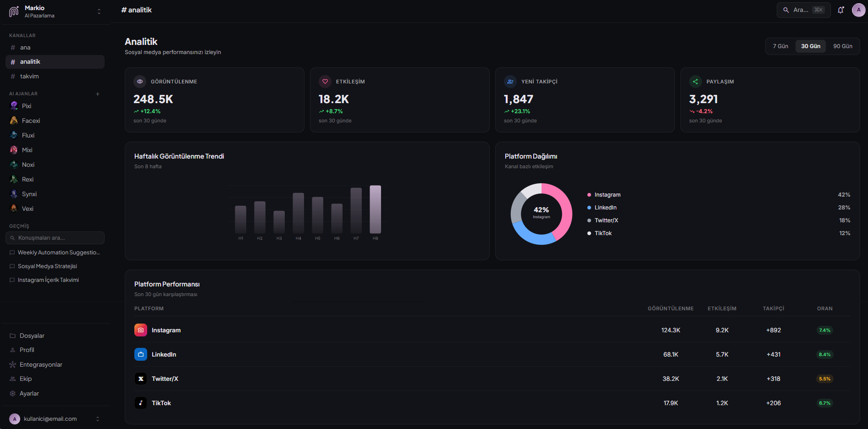Open the Entegrasyonlar settings
The image size is (868, 429).
(x=40, y=364)
